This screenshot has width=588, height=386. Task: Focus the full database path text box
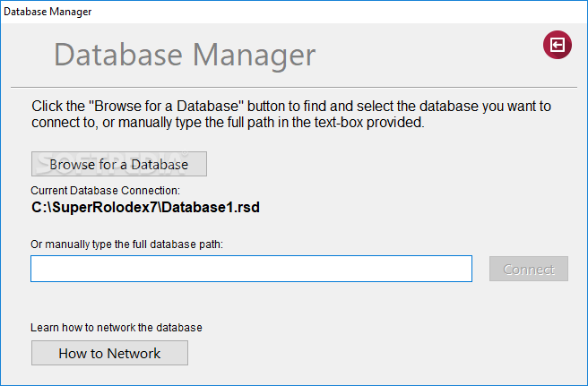click(x=251, y=269)
